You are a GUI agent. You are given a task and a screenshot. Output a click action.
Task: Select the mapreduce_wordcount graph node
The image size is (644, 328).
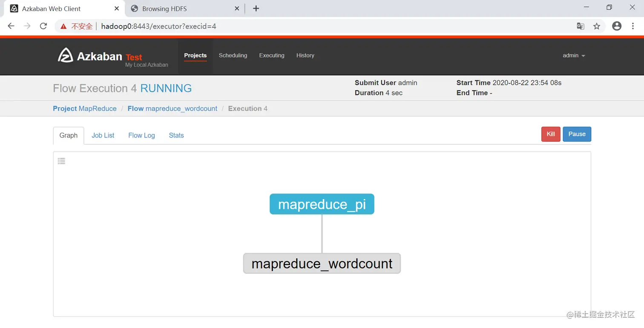coord(322,263)
